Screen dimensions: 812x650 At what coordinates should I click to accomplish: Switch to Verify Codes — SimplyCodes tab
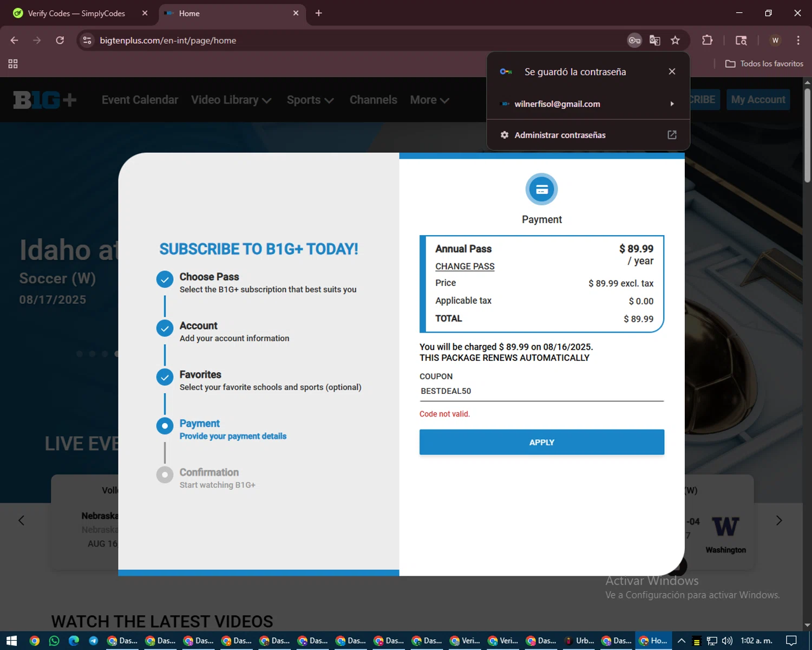click(x=76, y=14)
